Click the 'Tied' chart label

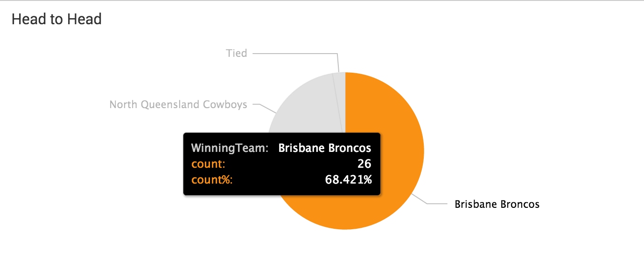pos(237,54)
